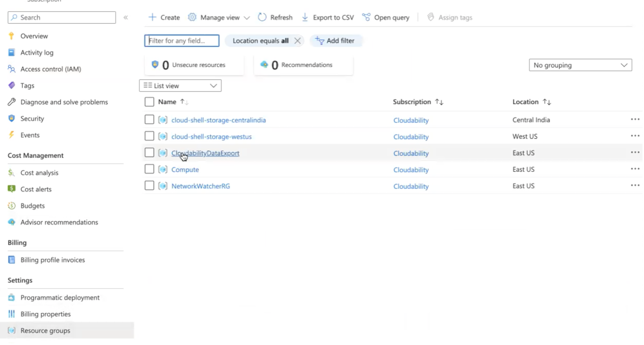This screenshot has width=644, height=345.
Task: Sort by the Name column
Action: point(173,102)
